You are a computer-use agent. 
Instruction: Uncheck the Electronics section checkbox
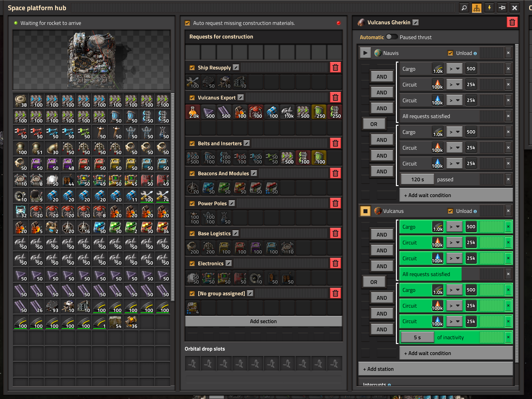[192, 263]
